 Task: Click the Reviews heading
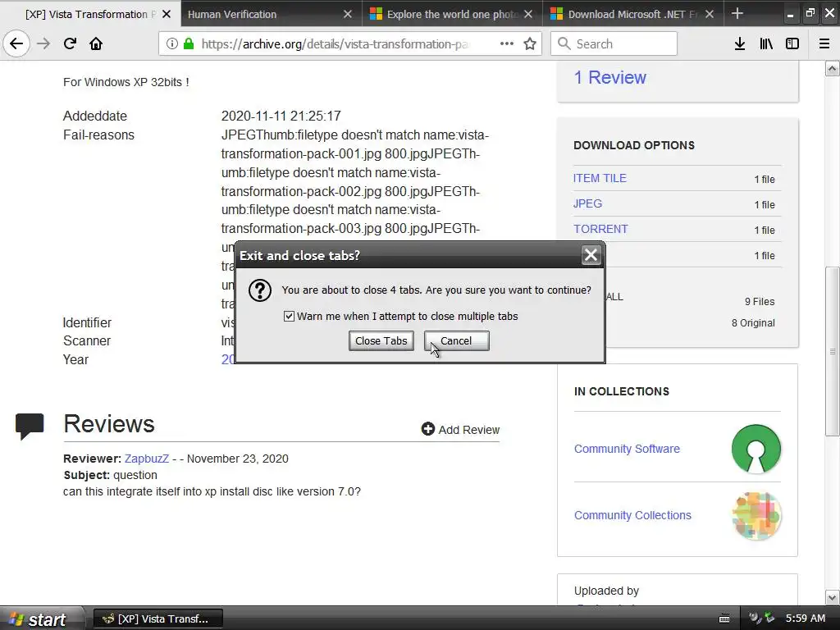pos(109,424)
